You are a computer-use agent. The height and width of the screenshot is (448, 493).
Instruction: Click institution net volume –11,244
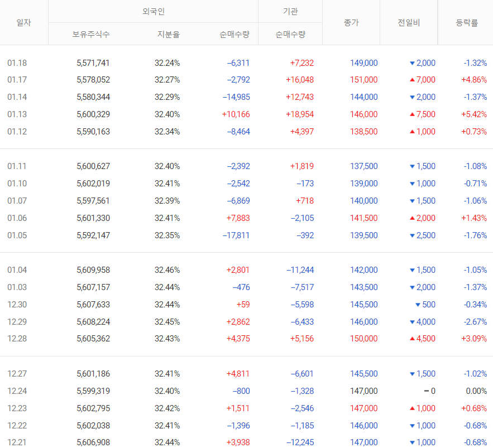point(300,270)
